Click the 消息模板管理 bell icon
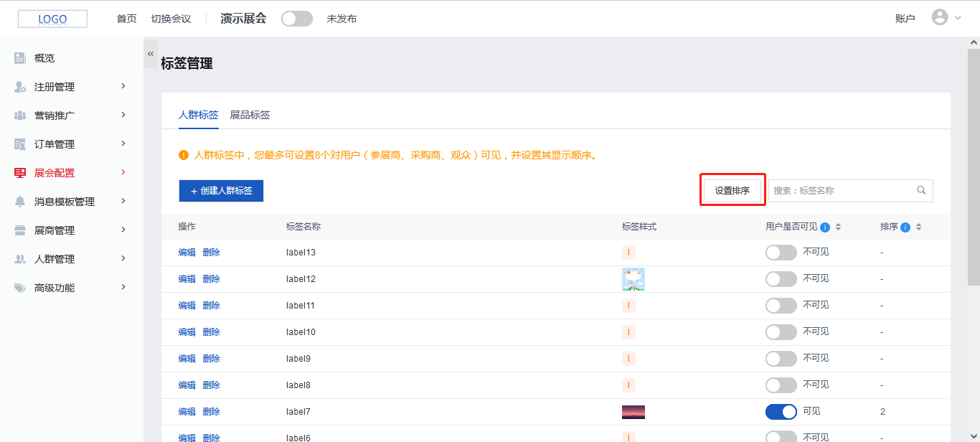The height and width of the screenshot is (442, 980). tap(20, 202)
